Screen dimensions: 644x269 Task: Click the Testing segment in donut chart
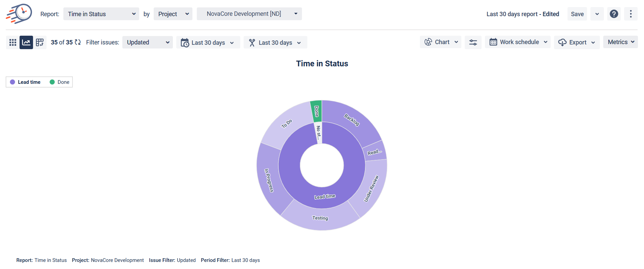pos(320,218)
